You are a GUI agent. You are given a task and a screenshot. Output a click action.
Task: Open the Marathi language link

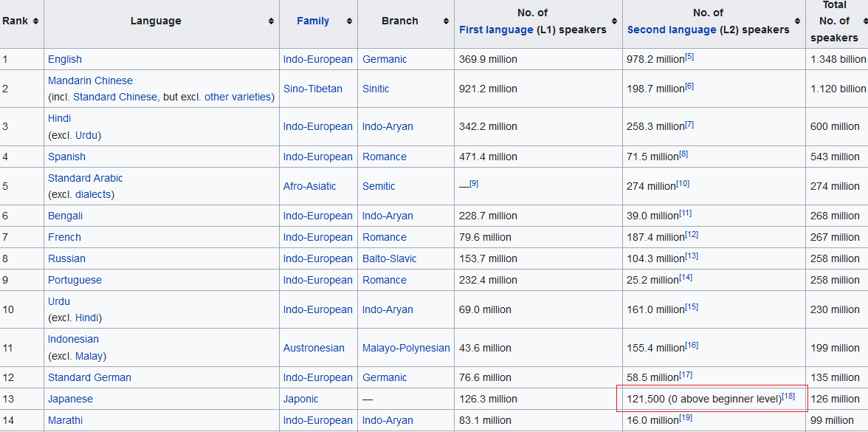coord(65,421)
